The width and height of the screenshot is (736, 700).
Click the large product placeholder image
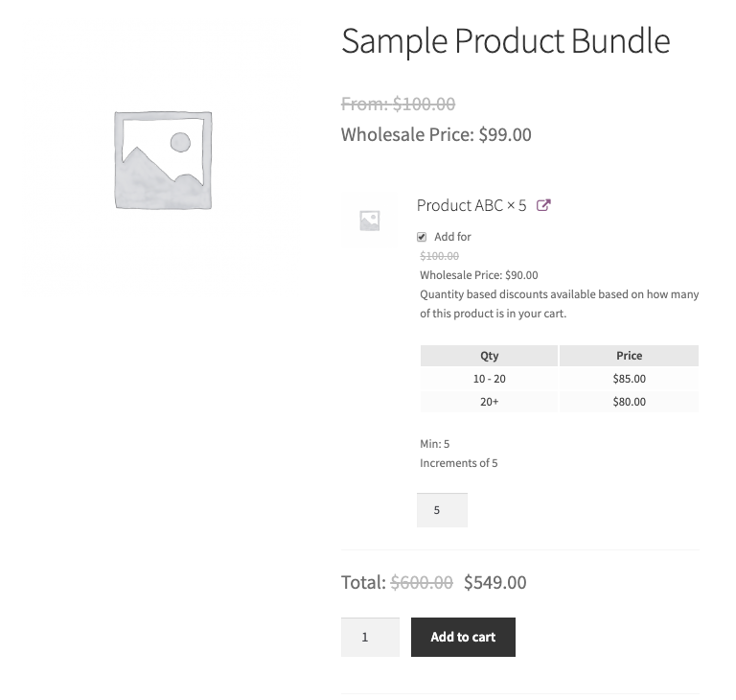[163, 160]
